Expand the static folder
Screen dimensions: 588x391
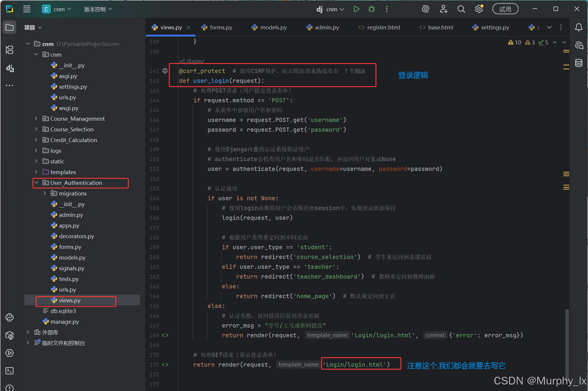tap(36, 161)
